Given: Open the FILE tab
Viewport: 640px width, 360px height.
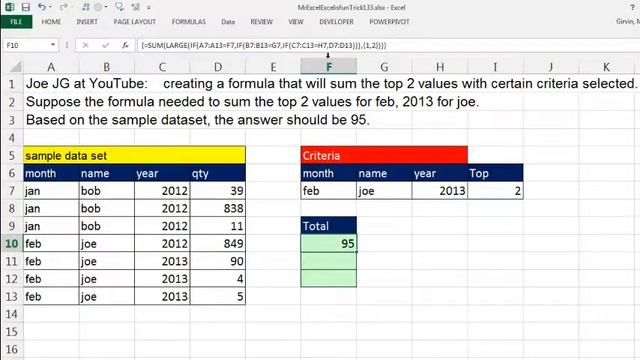Looking at the screenshot, I should (16, 22).
